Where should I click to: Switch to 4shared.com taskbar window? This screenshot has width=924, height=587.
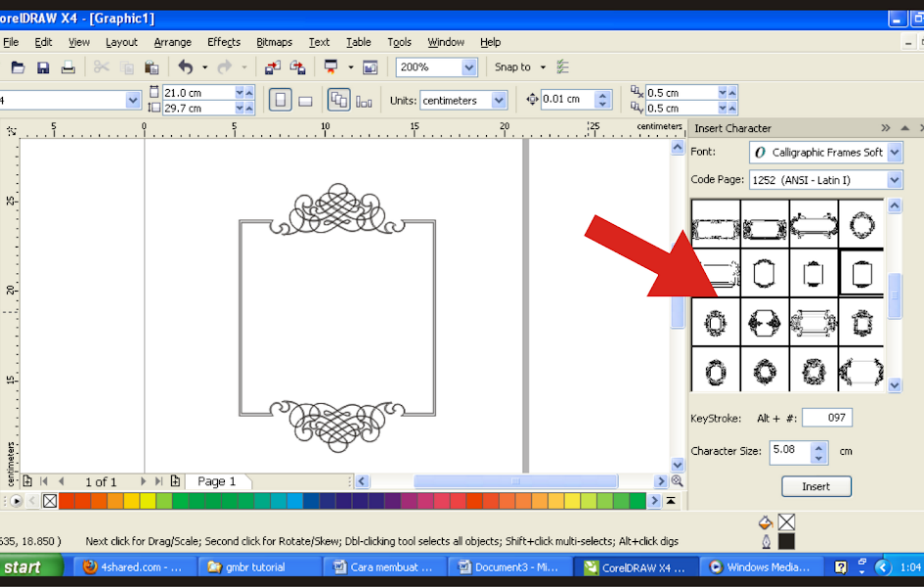coord(134,567)
